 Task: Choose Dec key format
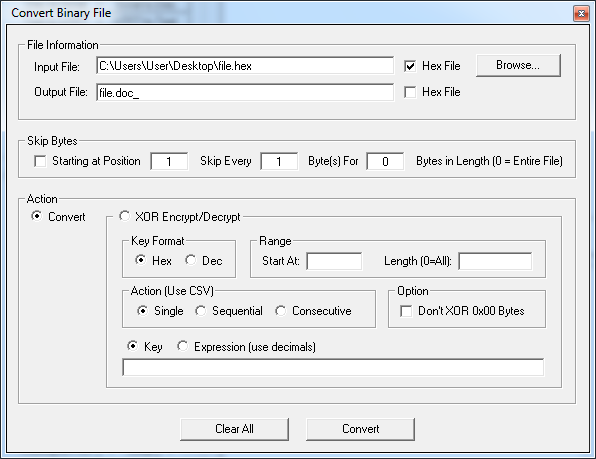point(190,260)
